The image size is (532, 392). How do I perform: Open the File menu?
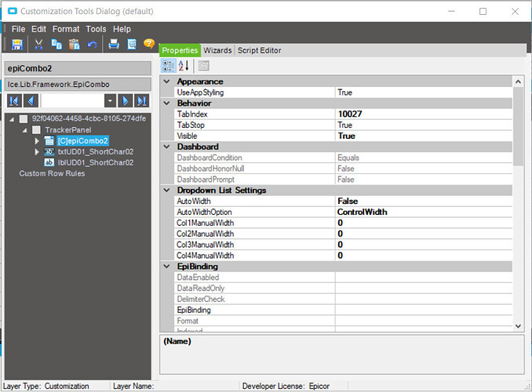click(18, 29)
